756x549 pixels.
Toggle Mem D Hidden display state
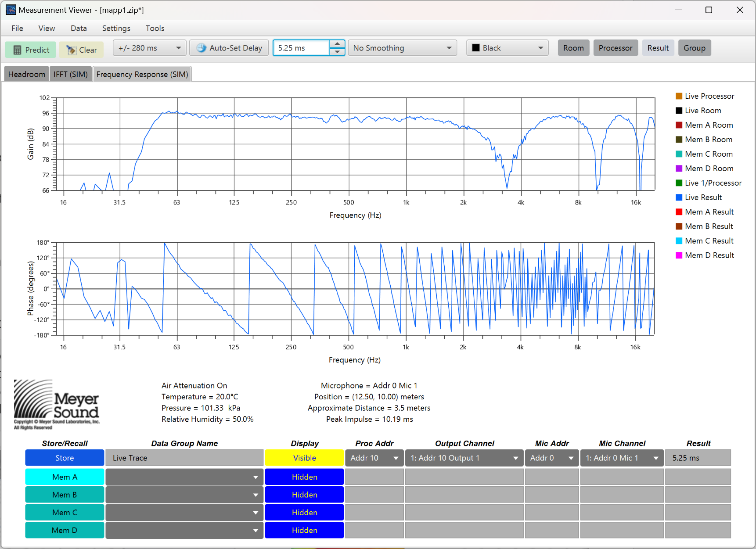pyautogui.click(x=304, y=530)
